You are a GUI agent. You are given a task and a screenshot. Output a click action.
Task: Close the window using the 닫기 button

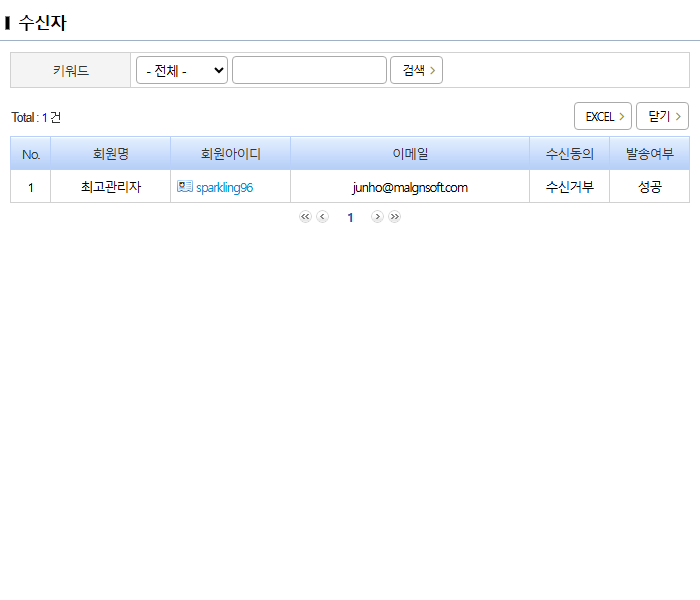[x=662, y=116]
